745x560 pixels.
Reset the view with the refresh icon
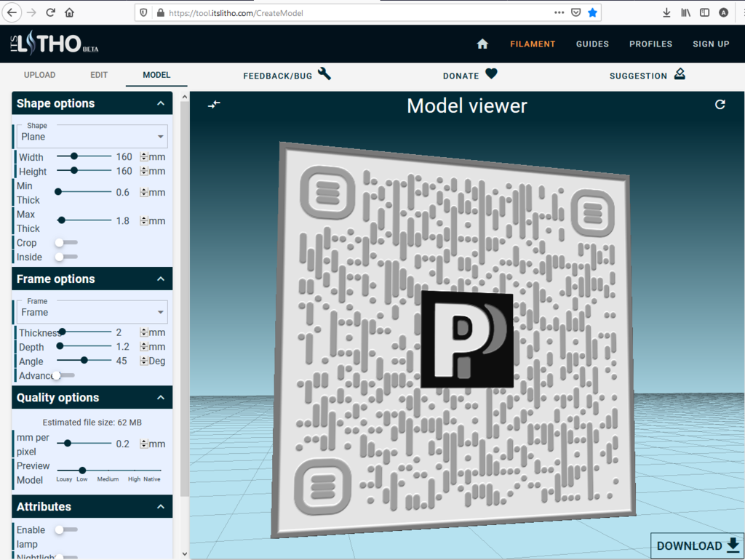tap(720, 104)
